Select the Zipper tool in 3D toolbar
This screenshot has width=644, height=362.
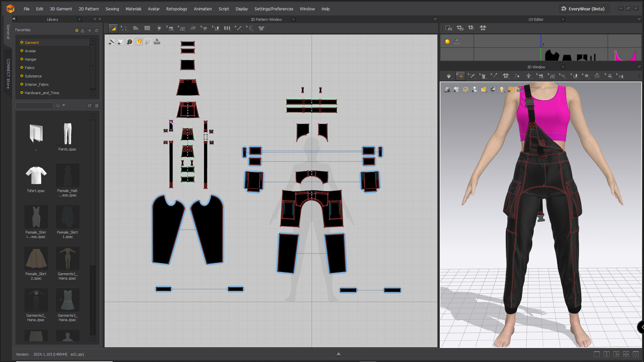(597, 76)
